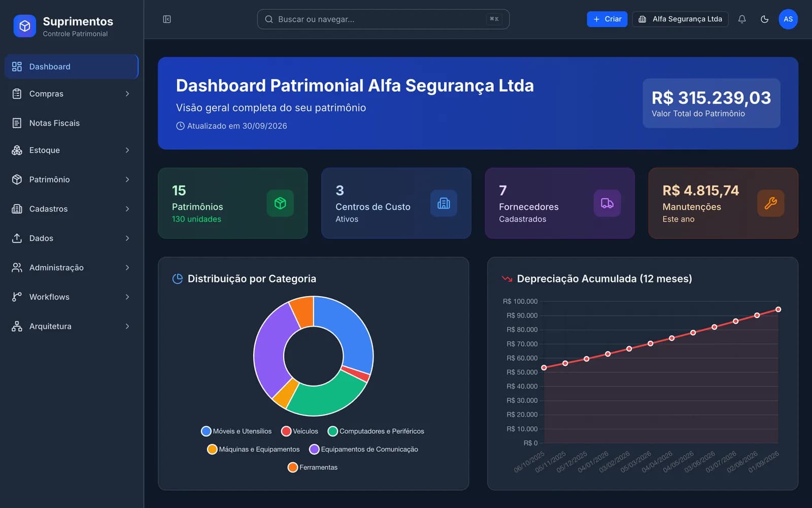
Task: Click the Manutenções wrench icon
Action: coord(770,203)
